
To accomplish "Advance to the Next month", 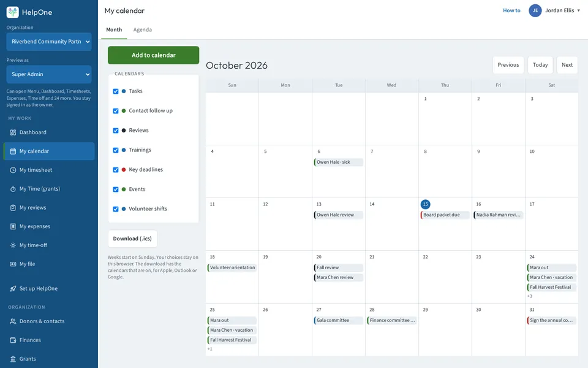I will (x=567, y=65).
